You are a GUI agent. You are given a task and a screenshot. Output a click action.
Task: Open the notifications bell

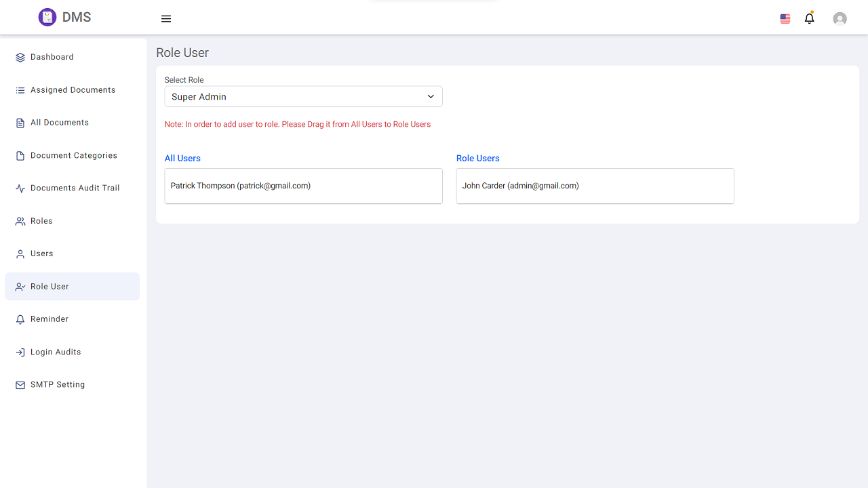pos(809,19)
